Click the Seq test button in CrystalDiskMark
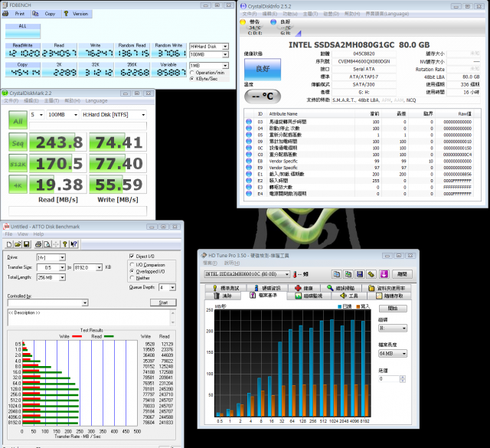The image size is (490, 448). click(18, 142)
